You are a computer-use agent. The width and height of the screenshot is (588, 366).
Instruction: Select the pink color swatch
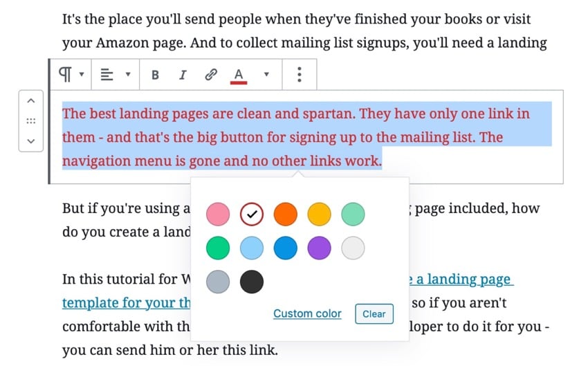coord(218,214)
